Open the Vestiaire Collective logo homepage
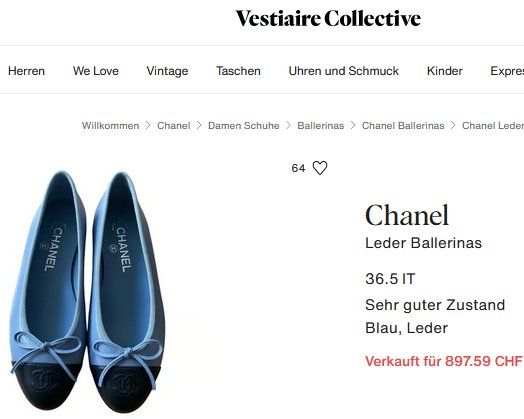 (x=328, y=18)
